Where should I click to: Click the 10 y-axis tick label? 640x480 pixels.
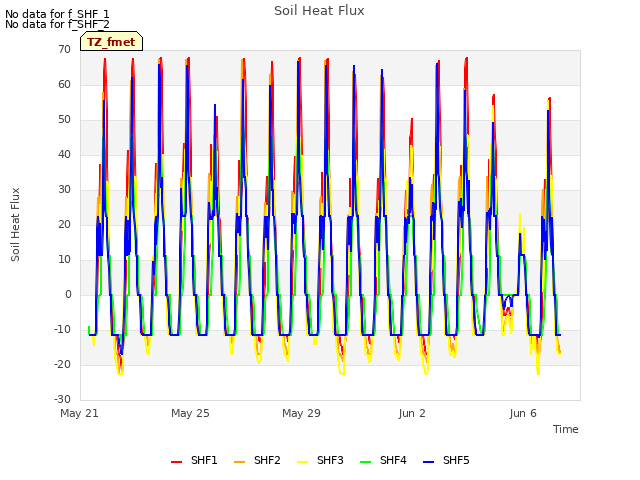(x=64, y=260)
